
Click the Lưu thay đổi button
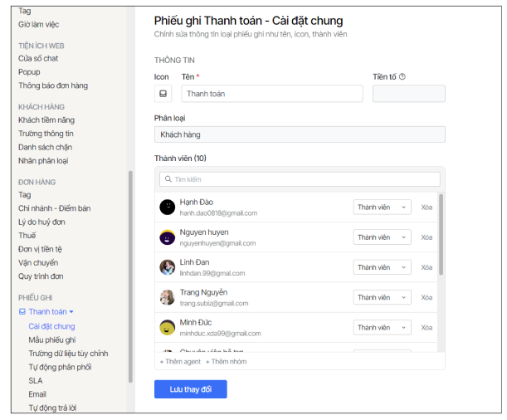click(x=190, y=389)
